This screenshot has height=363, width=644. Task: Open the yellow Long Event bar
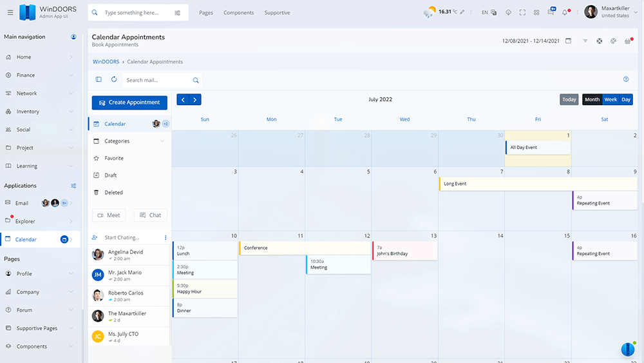click(x=538, y=184)
